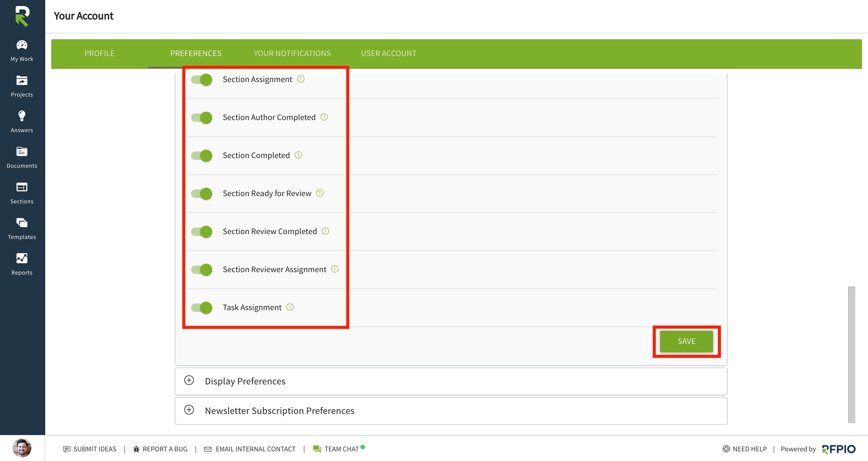
Task: Toggle Section Author Completed switch
Action: tap(202, 118)
